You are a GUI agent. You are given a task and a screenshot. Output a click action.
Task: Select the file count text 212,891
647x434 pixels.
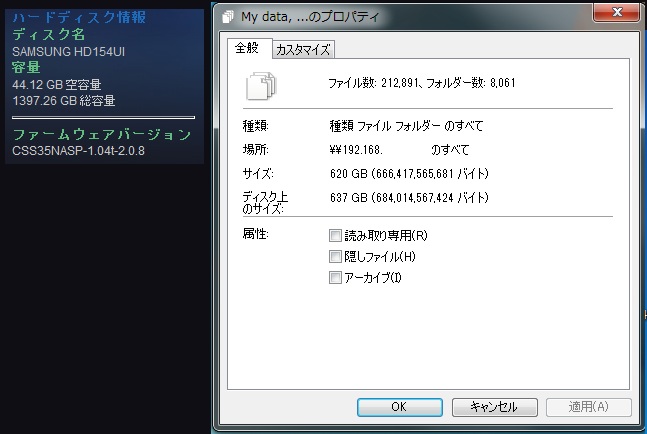click(x=399, y=83)
